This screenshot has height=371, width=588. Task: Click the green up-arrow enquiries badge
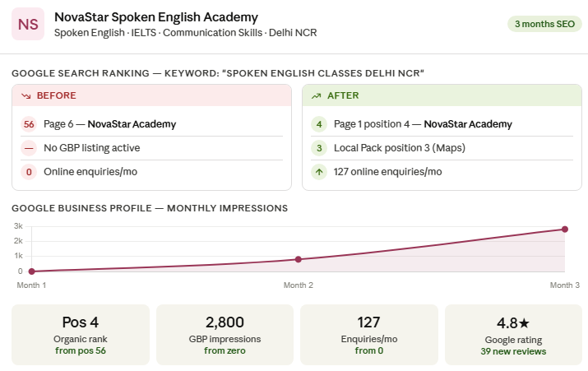click(319, 172)
